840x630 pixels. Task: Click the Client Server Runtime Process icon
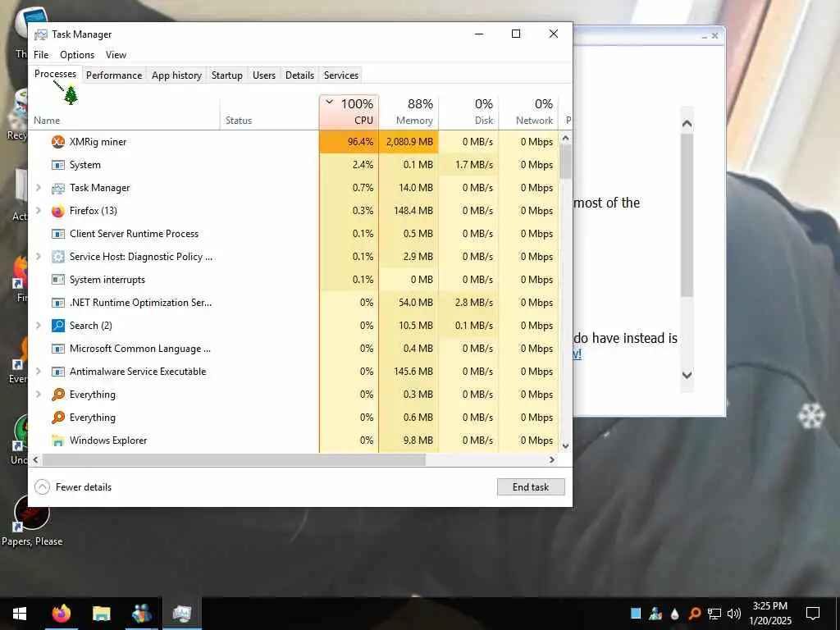coord(58,234)
